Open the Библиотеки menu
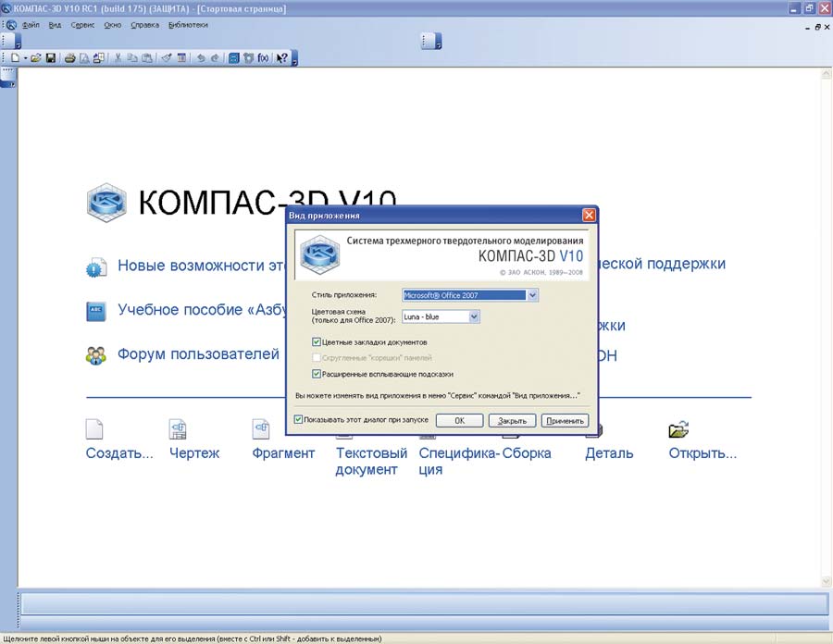This screenshot has width=833, height=644. click(188, 25)
